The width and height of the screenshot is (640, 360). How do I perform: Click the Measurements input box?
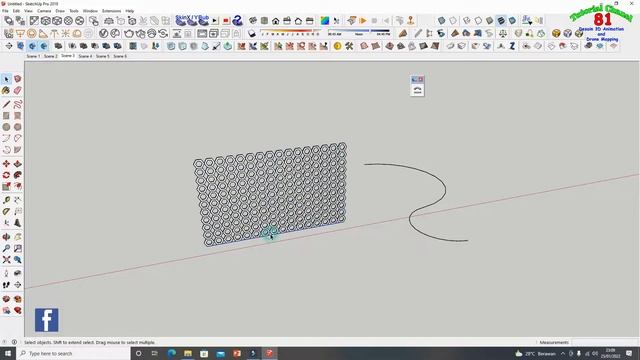604,342
